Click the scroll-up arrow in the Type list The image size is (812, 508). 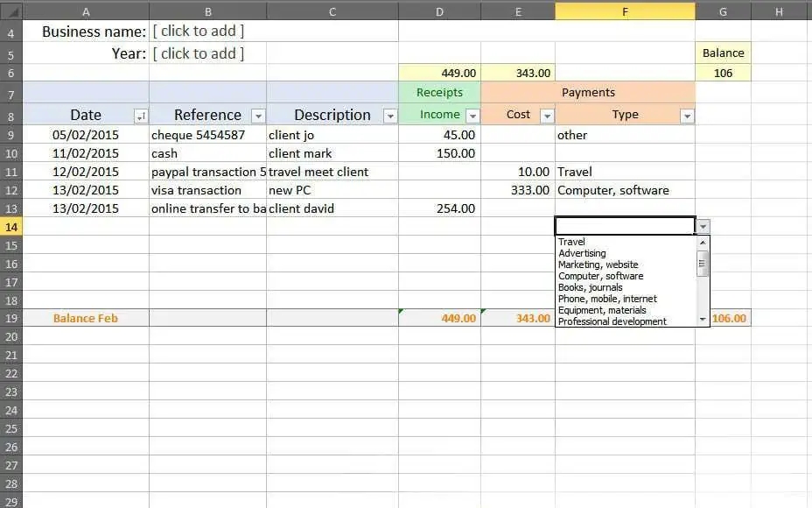point(701,243)
